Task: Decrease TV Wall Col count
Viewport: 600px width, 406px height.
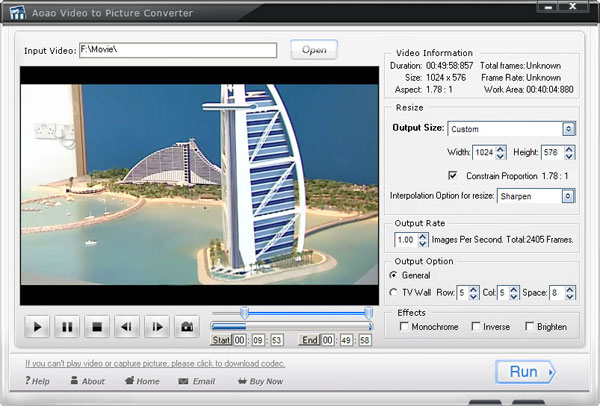Action: (x=514, y=297)
